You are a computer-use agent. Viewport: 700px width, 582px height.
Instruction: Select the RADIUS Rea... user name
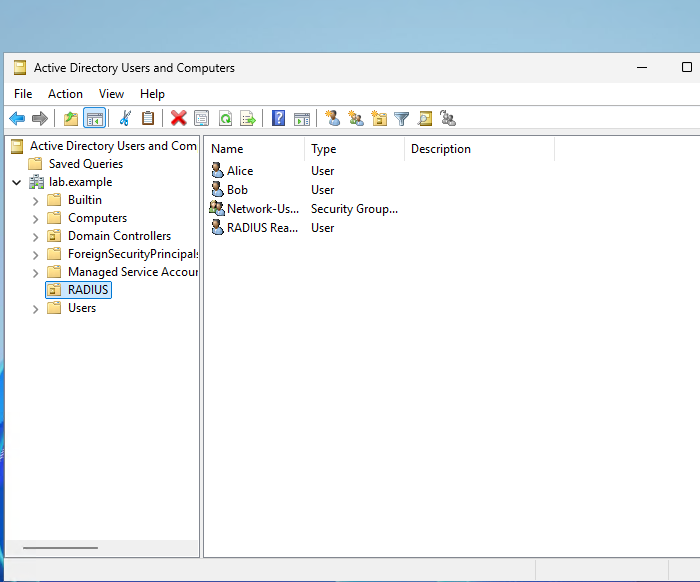click(x=262, y=228)
